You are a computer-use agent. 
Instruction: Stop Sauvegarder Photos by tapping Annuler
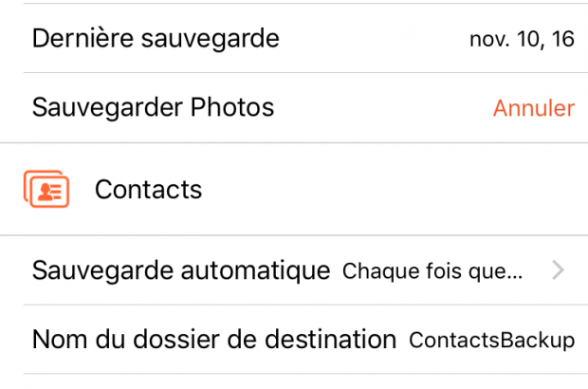pyautogui.click(x=533, y=108)
